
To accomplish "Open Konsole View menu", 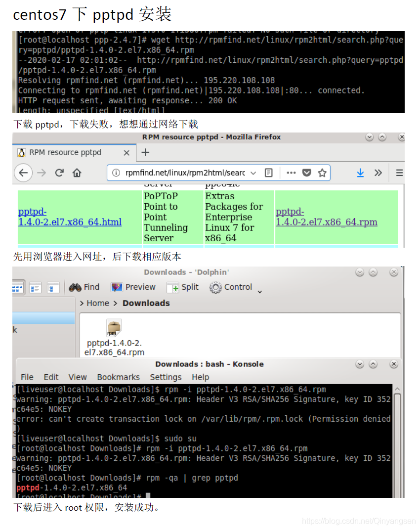I will point(78,377).
